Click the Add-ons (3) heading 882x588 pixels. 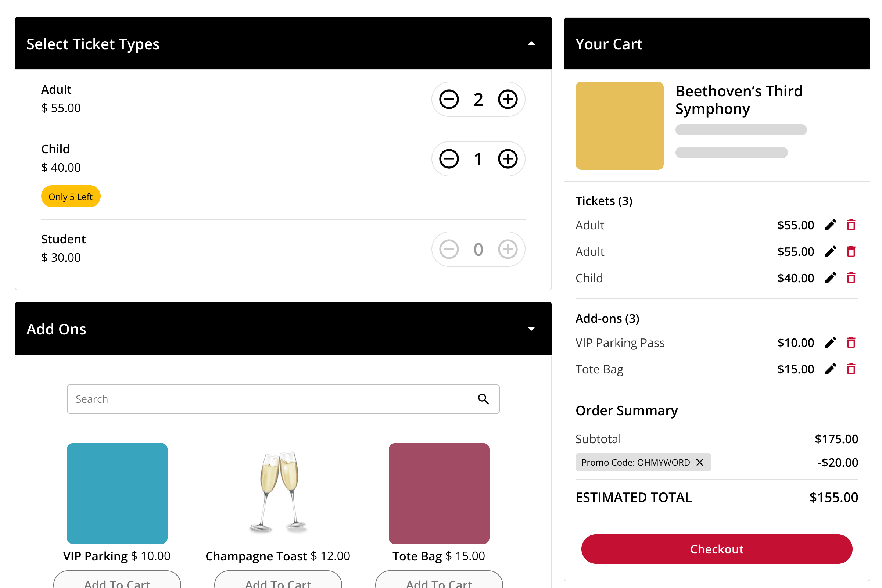(x=607, y=318)
